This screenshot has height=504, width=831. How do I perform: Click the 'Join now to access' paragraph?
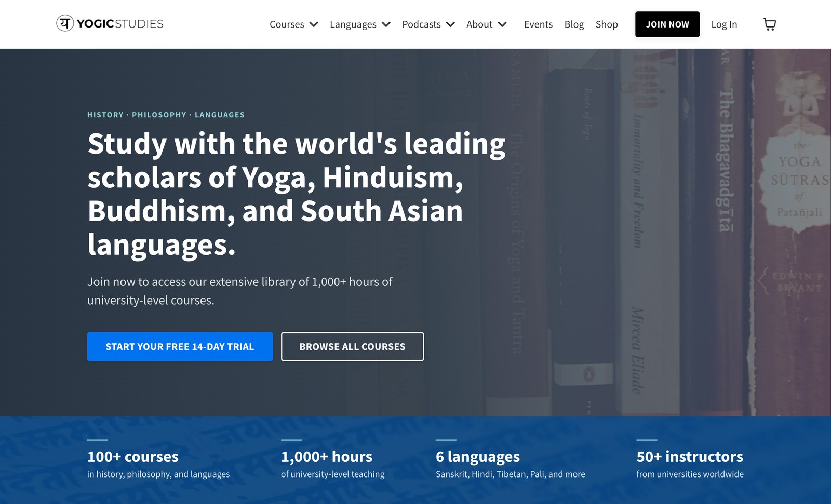click(240, 291)
